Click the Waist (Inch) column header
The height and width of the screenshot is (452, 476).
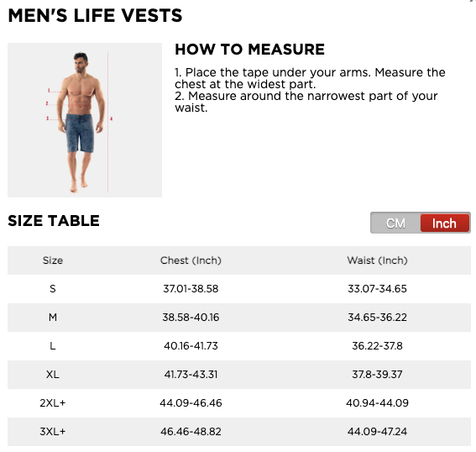[x=377, y=260]
